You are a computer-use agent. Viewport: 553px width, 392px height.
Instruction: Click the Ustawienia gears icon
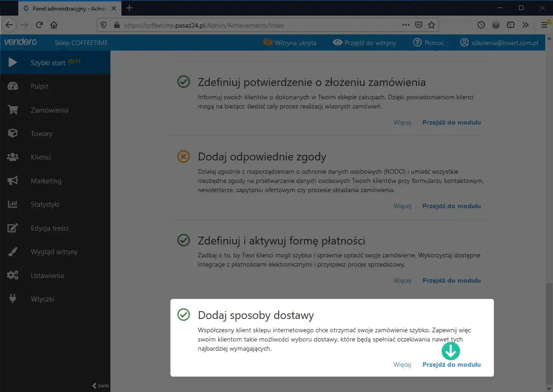[x=13, y=275]
